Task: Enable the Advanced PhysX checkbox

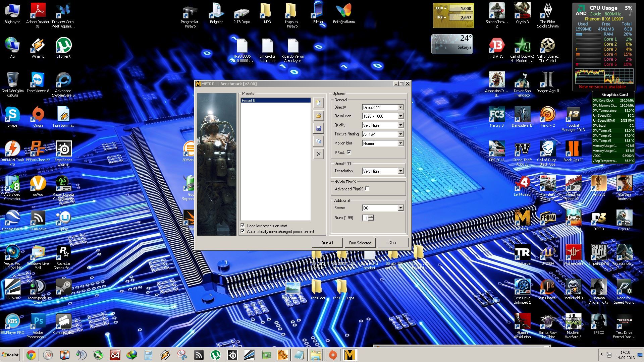Action: [x=367, y=189]
